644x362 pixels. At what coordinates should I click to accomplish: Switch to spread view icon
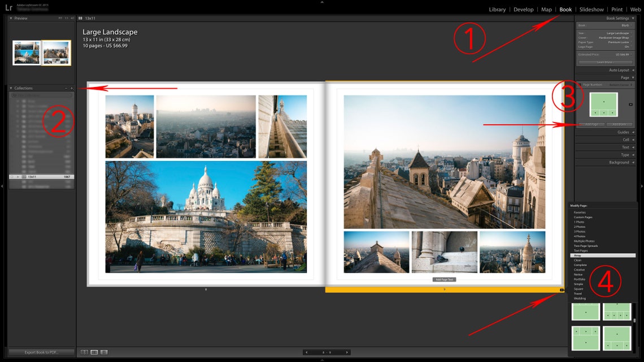pyautogui.click(x=94, y=352)
